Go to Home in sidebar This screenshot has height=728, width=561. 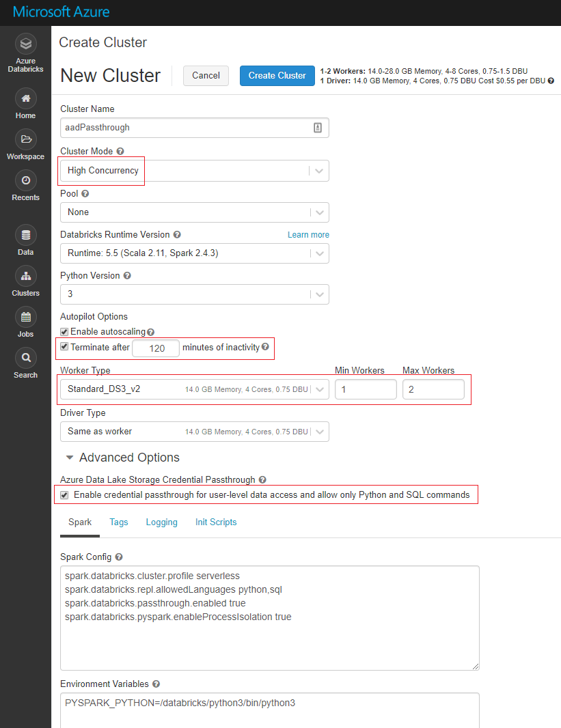click(x=25, y=104)
